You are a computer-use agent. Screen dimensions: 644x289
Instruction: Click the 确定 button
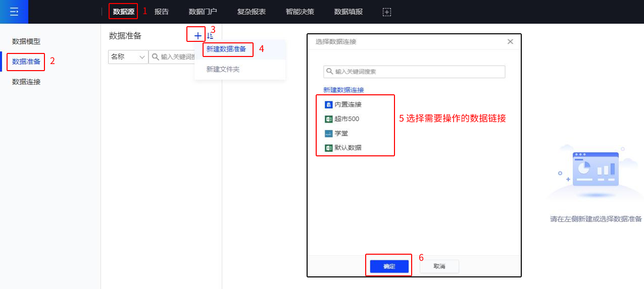pyautogui.click(x=389, y=266)
